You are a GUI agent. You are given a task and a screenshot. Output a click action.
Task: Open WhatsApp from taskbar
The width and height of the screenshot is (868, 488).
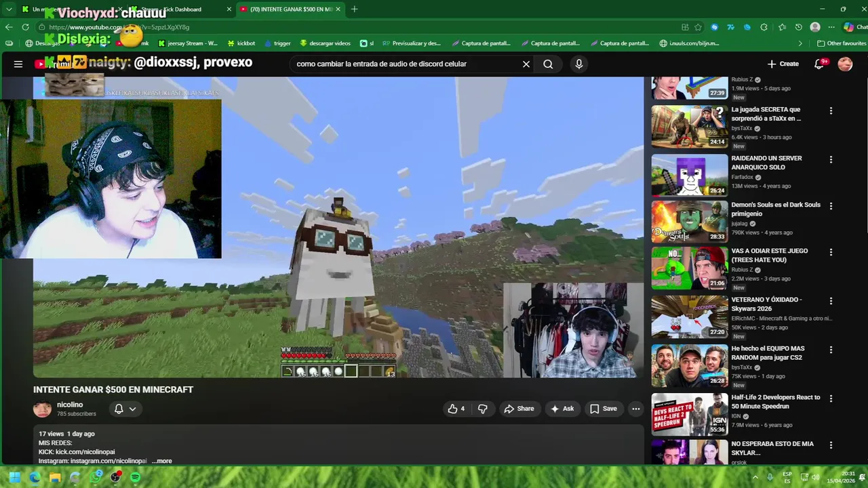click(96, 477)
